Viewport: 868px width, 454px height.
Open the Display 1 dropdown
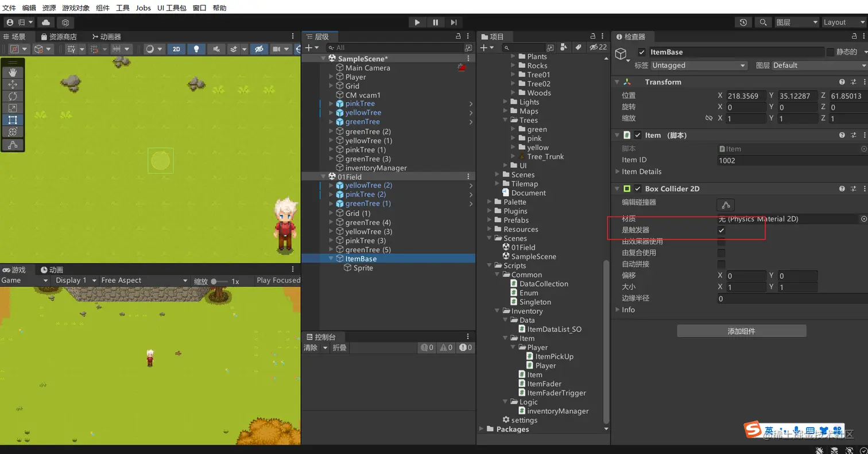click(x=76, y=281)
